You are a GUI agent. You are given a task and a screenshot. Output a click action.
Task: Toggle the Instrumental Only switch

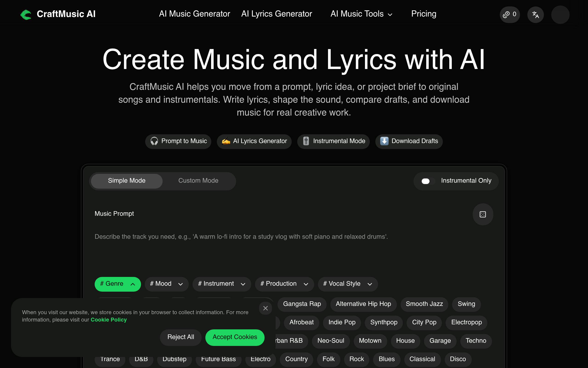click(x=428, y=181)
